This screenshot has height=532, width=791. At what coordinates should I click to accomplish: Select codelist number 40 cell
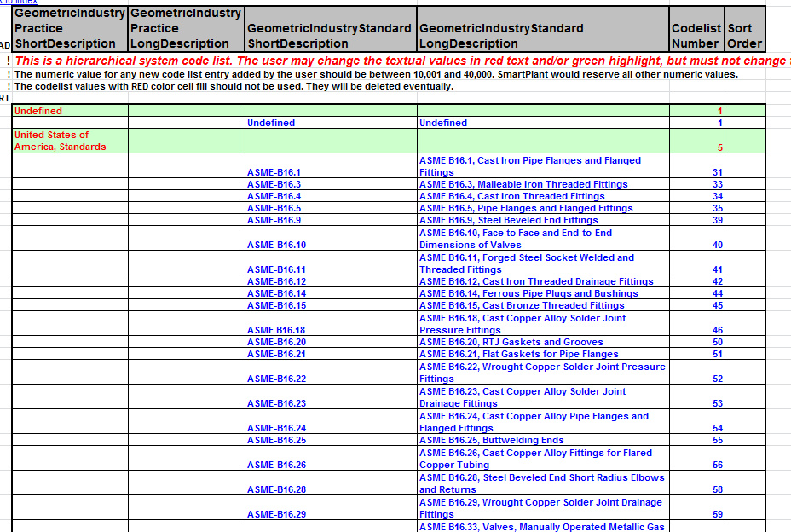pyautogui.click(x=696, y=238)
